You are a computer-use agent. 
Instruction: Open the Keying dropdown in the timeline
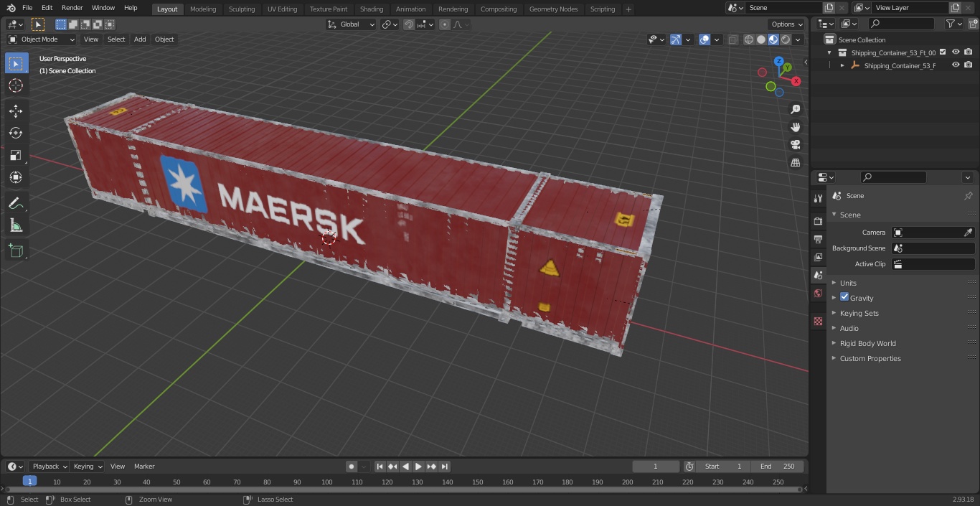tap(88, 467)
